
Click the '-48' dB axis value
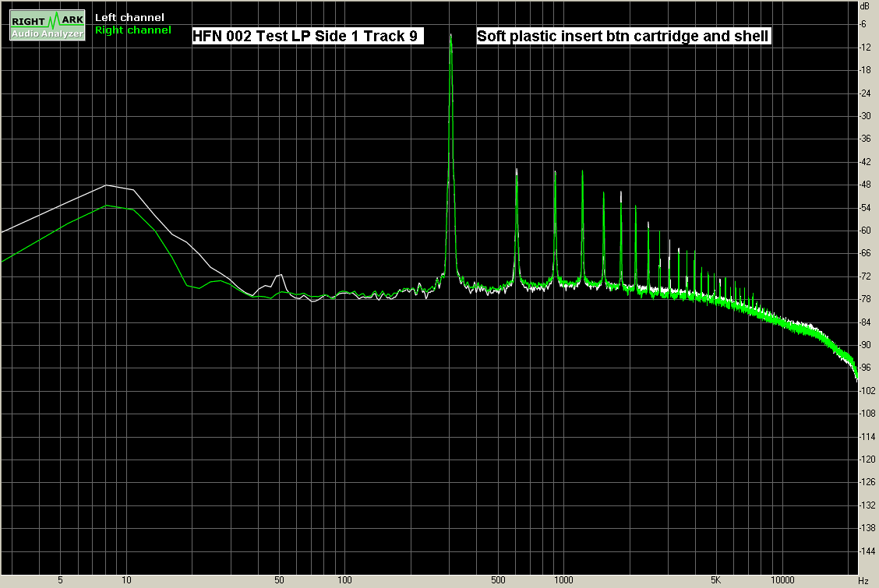pyautogui.click(x=865, y=185)
